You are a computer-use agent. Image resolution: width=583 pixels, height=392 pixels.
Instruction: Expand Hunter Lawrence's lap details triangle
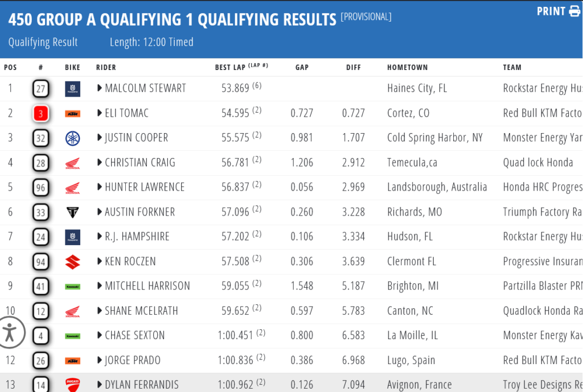100,187
